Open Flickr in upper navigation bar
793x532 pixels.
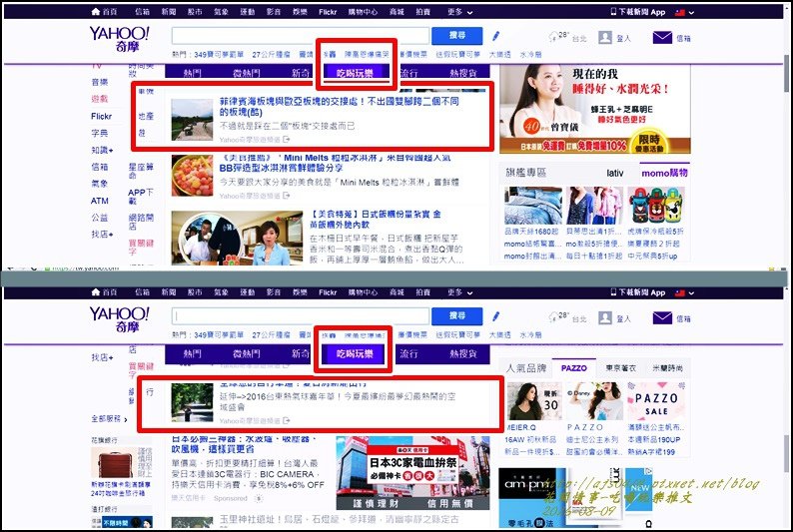pyautogui.click(x=328, y=12)
